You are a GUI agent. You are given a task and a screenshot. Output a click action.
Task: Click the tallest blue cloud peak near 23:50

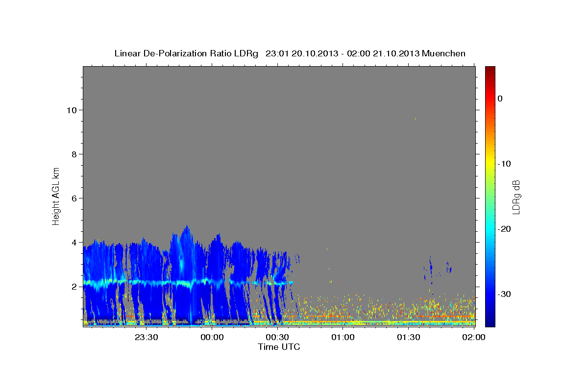point(186,229)
